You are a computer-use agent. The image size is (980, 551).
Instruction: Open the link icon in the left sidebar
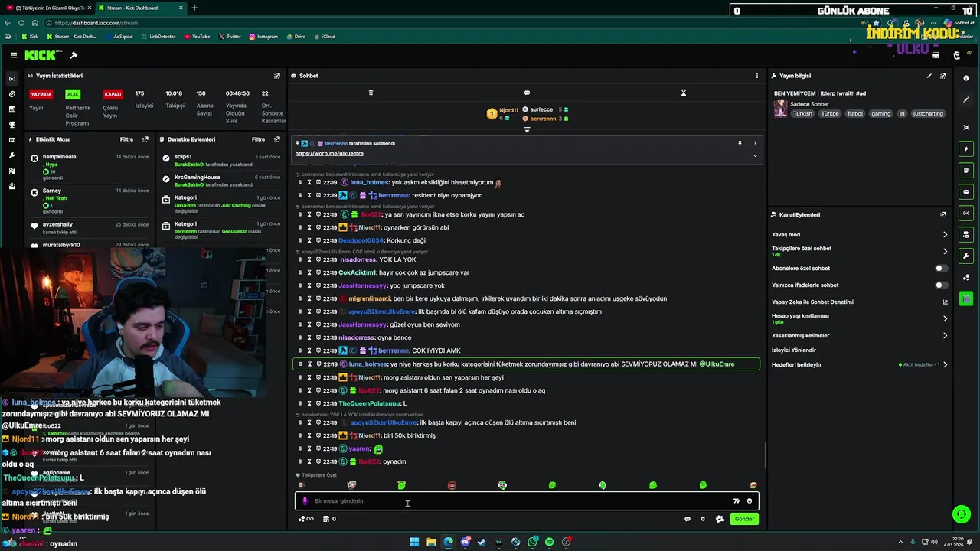(x=11, y=94)
